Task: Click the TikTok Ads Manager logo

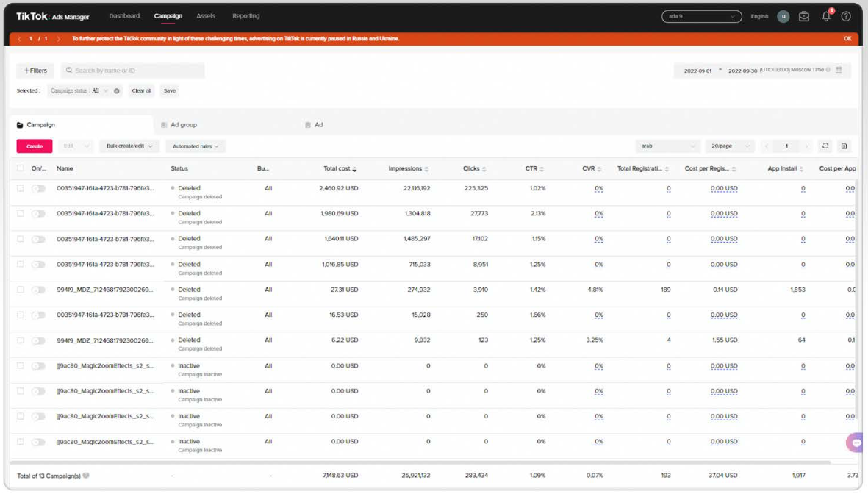Action: pos(53,17)
